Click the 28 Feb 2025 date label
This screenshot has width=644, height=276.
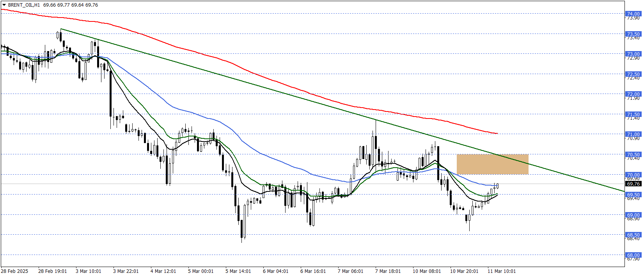point(15,271)
